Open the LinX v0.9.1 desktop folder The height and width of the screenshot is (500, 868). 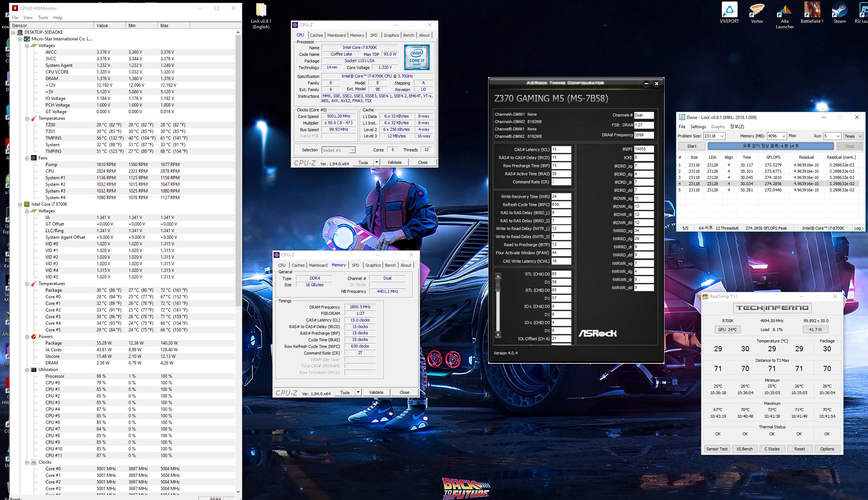tap(261, 10)
